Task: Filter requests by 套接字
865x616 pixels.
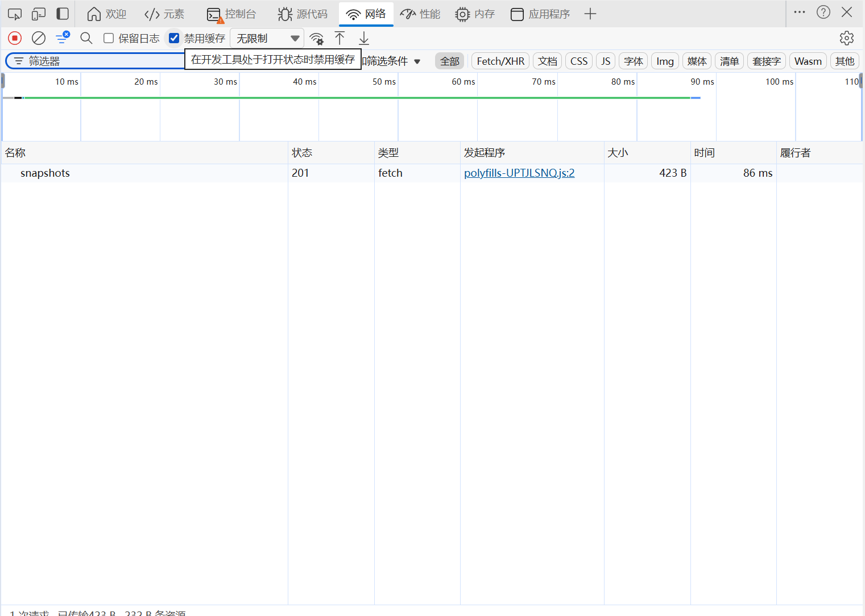Action: click(767, 61)
